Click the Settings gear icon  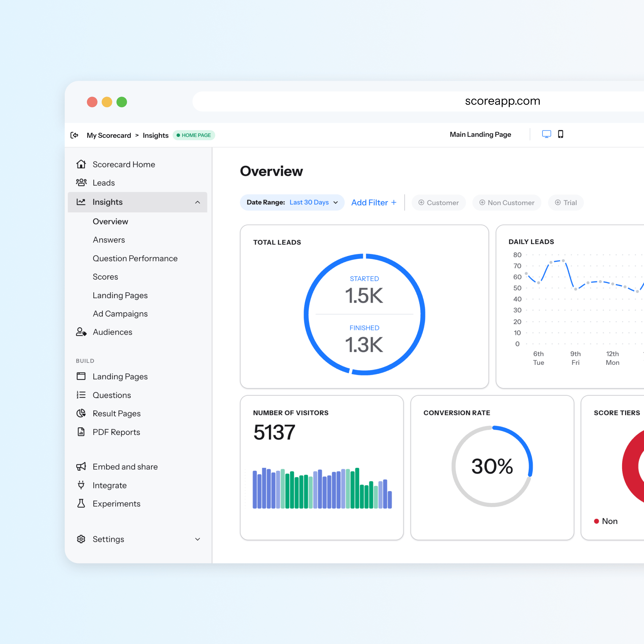[81, 539]
